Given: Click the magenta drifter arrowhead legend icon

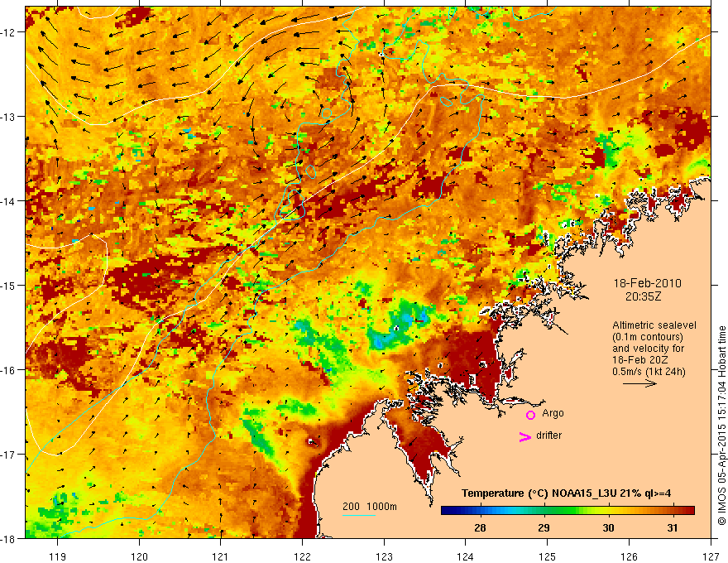Looking at the screenshot, I should click(x=524, y=436).
